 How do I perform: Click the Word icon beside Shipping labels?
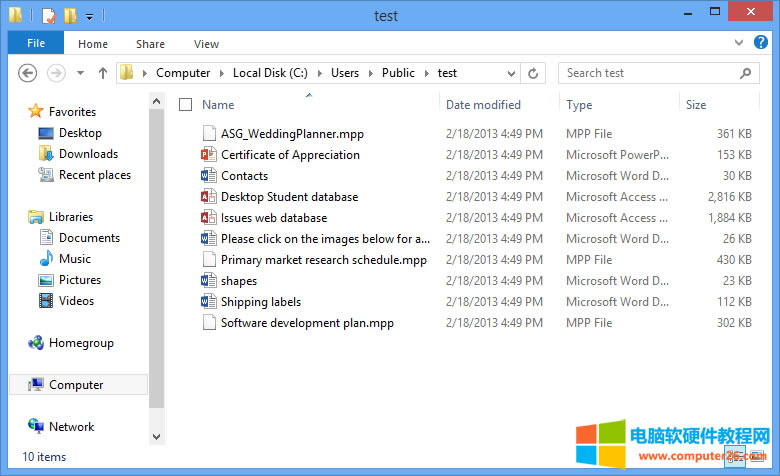tap(209, 302)
